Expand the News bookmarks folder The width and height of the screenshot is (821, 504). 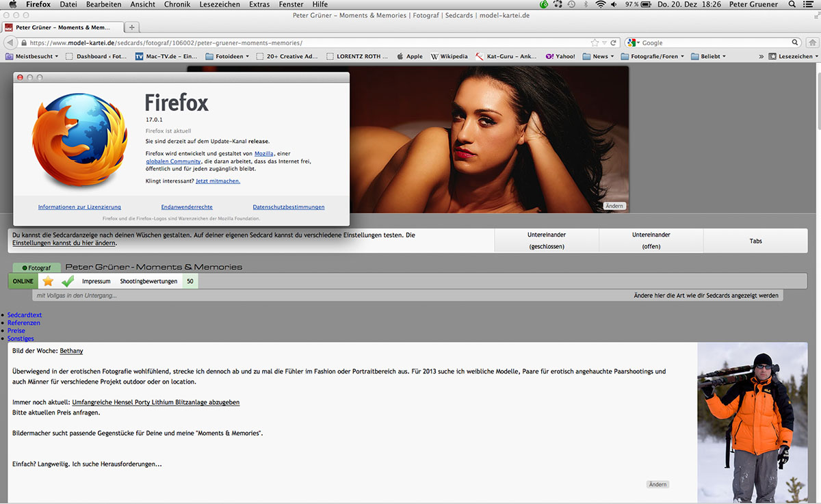(x=599, y=56)
